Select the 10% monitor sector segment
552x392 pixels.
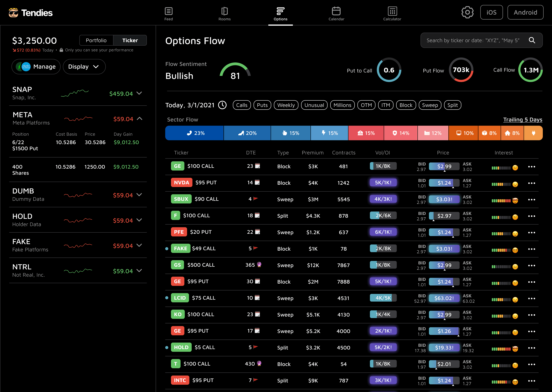[463, 133]
